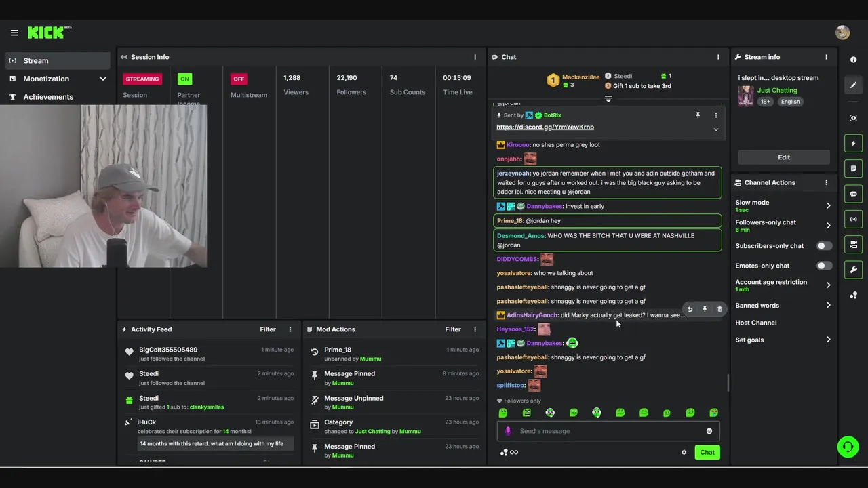Click the chat bubble icon in right sidebar
868x488 pixels.
tap(853, 194)
